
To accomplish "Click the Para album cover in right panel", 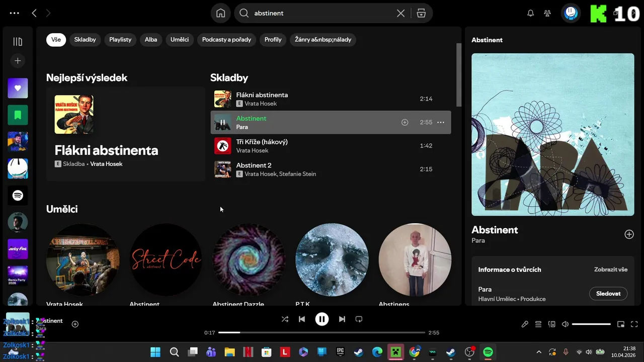I will point(553,135).
